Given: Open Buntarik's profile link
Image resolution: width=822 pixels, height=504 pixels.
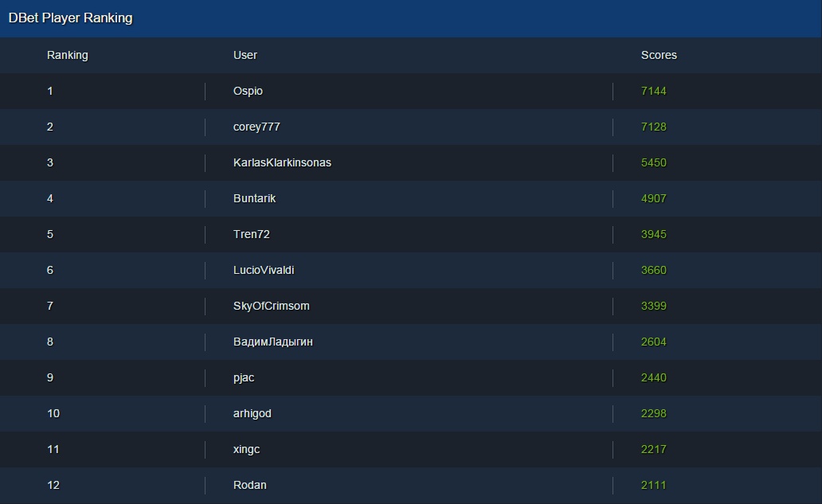Looking at the screenshot, I should (x=255, y=198).
